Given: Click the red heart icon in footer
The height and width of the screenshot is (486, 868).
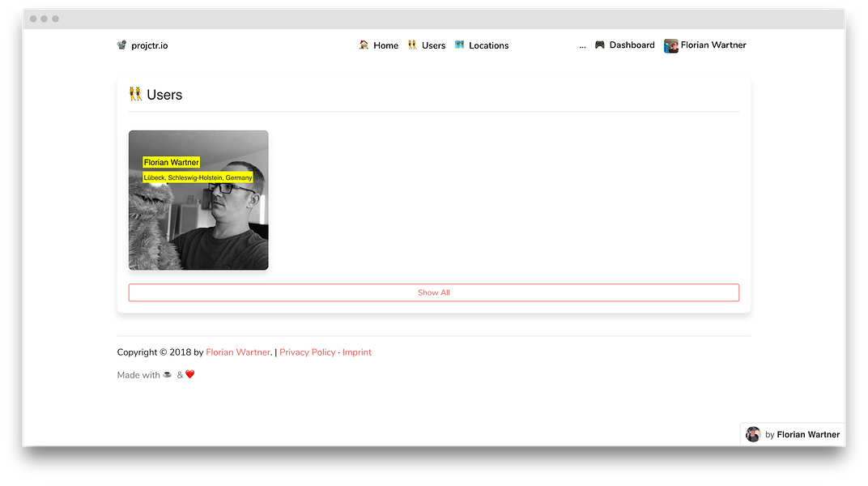Looking at the screenshot, I should pos(189,375).
